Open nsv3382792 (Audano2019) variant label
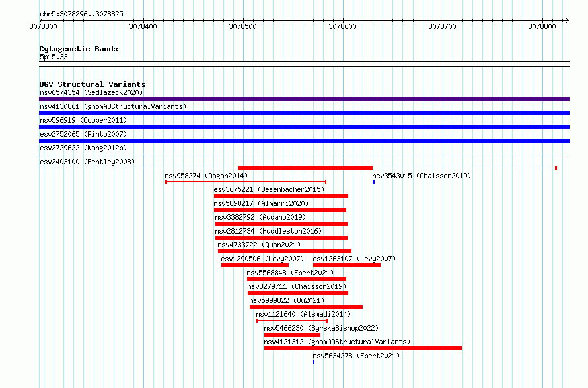The width and height of the screenshot is (588, 388). point(260,217)
